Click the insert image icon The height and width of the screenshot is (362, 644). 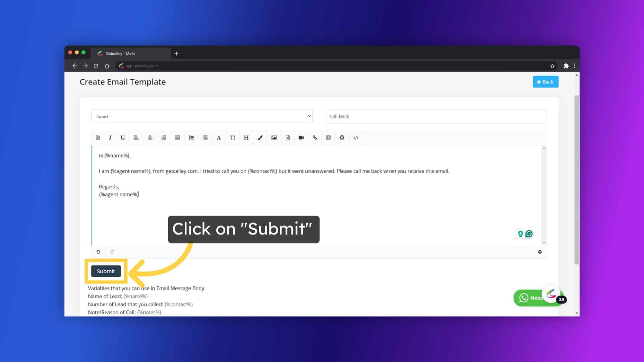(274, 138)
